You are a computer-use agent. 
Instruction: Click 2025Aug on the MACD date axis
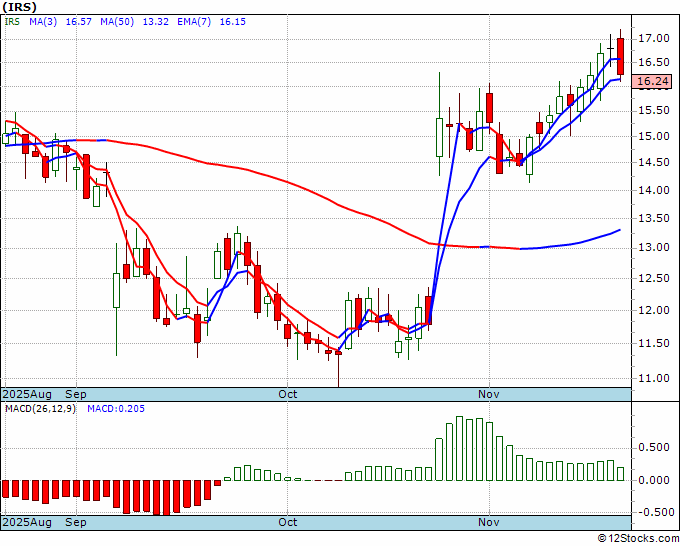point(27,522)
